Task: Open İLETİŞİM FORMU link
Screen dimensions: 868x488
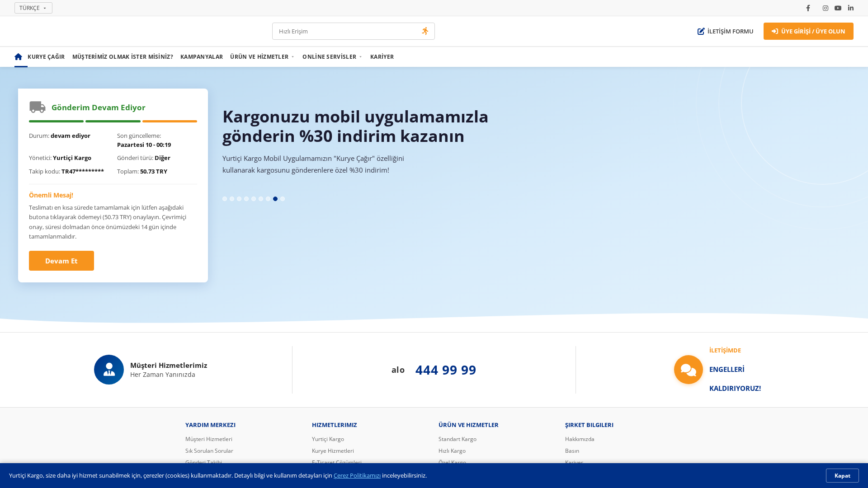Action: click(x=725, y=31)
